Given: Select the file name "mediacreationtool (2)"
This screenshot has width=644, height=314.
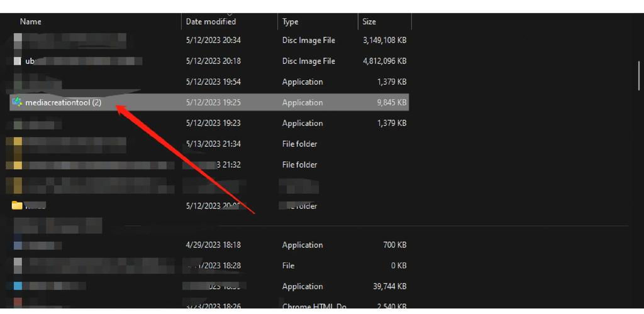Looking at the screenshot, I should (x=64, y=102).
